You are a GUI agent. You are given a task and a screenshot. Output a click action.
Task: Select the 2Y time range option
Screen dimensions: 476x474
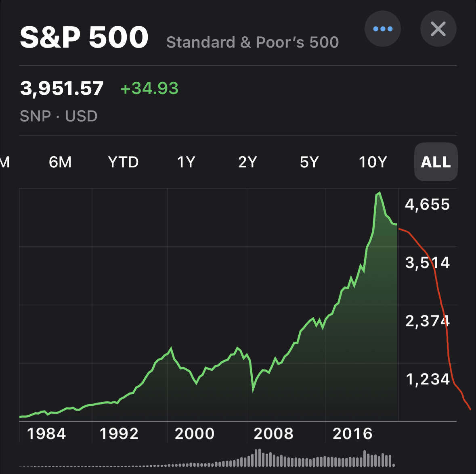247,162
